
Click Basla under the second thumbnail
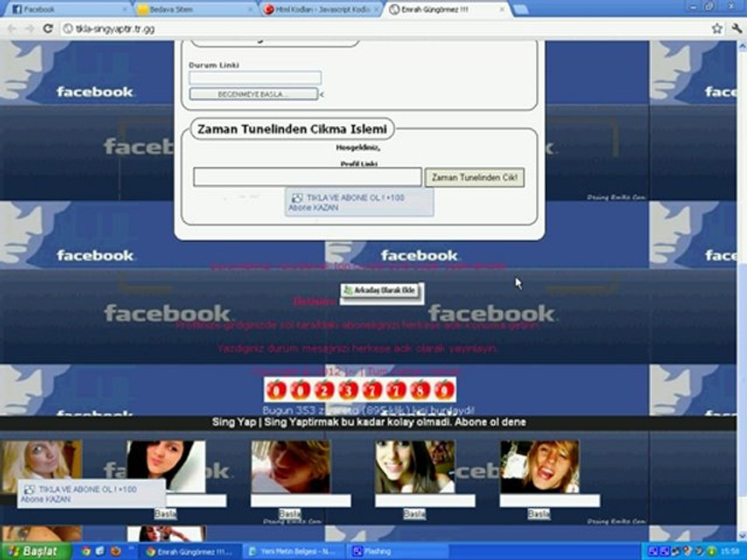(x=165, y=514)
